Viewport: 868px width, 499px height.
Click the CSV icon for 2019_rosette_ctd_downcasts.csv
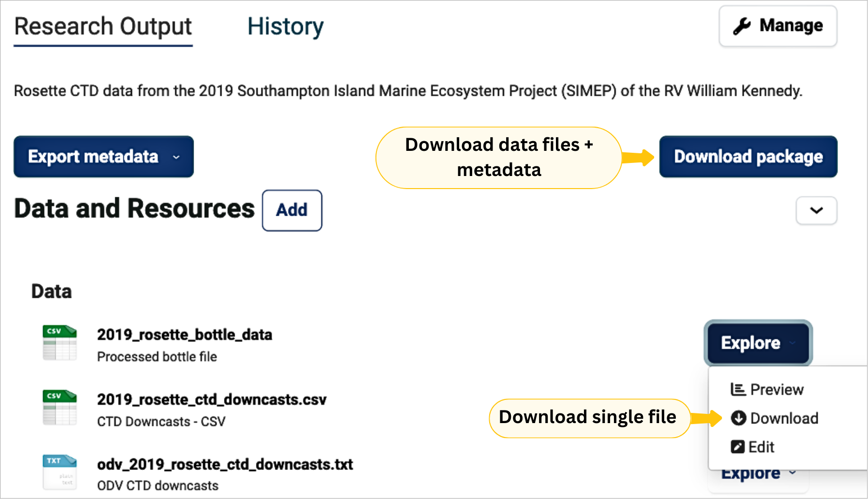point(60,408)
